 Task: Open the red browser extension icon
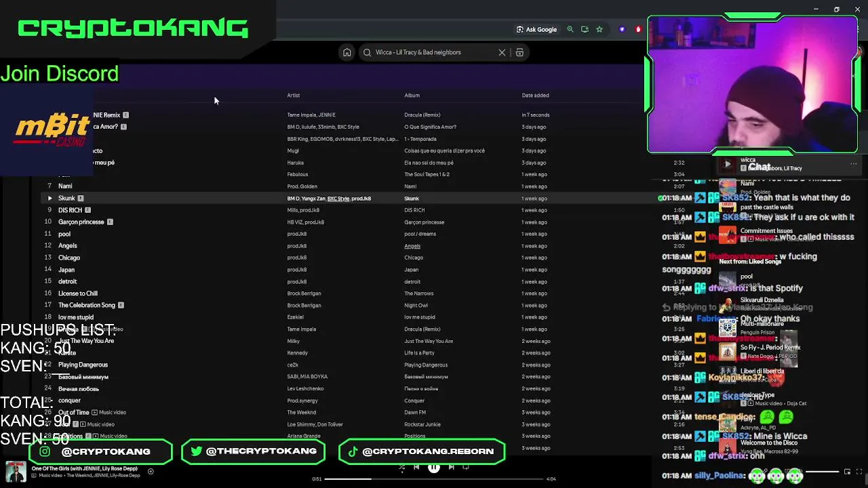[x=637, y=29]
